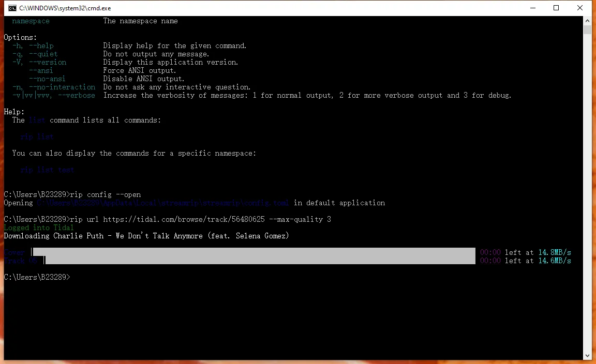596x364 pixels.
Task: Click the 'Help:' heading
Action: click(x=14, y=112)
